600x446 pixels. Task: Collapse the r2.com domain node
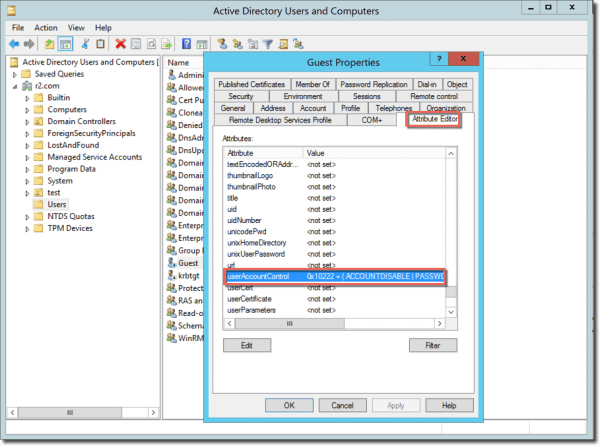tap(15, 86)
